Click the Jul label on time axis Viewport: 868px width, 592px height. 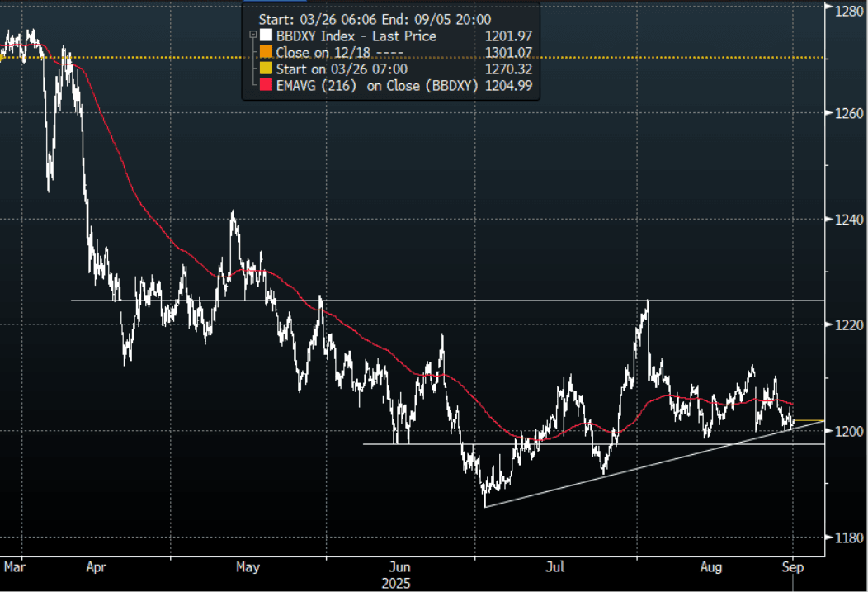pyautogui.click(x=554, y=567)
